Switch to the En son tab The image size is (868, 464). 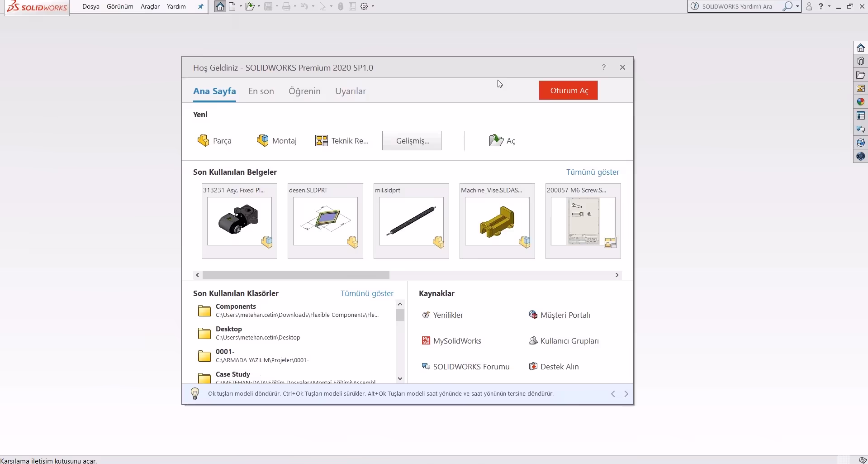(x=261, y=91)
